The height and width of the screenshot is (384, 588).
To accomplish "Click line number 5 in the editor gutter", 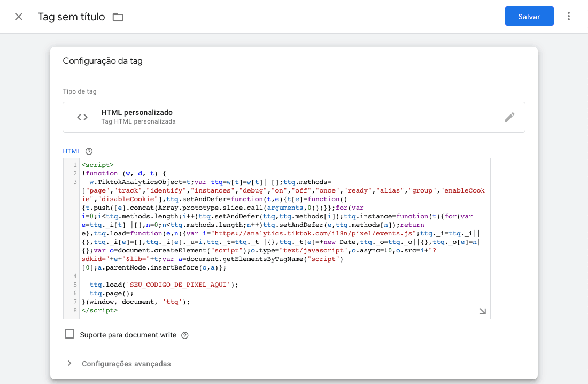I will (x=75, y=285).
